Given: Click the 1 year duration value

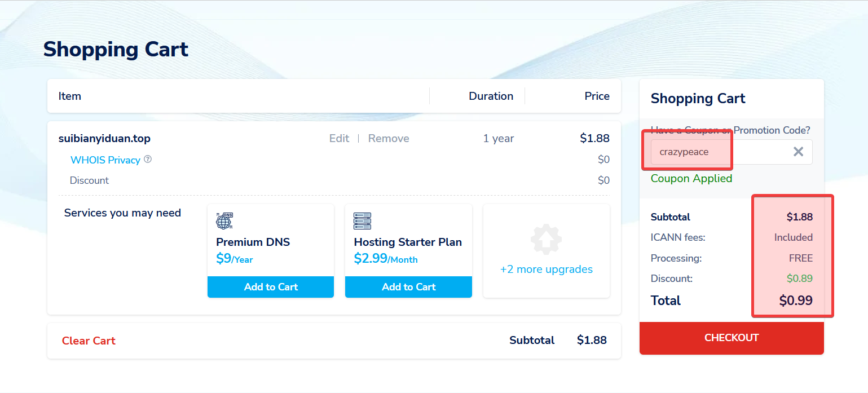Looking at the screenshot, I should click(498, 139).
